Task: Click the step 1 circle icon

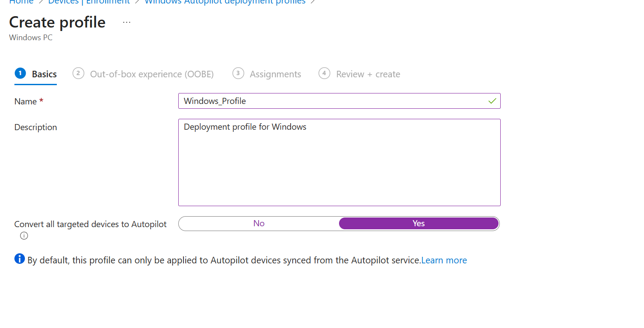Action: coord(20,73)
